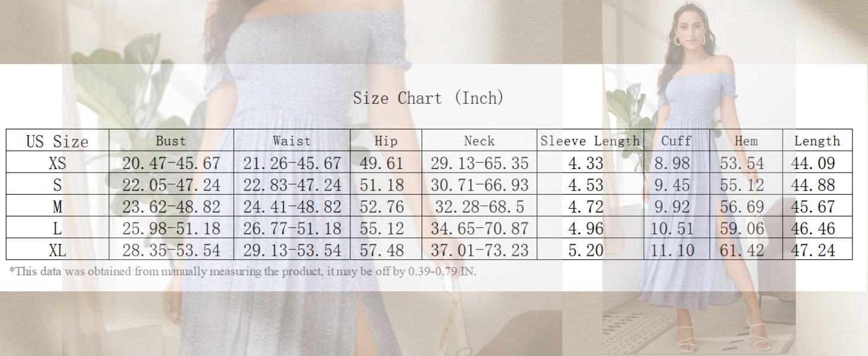Click neck value 32.28-68.5 for size M
868x356 pixels.
click(x=475, y=206)
